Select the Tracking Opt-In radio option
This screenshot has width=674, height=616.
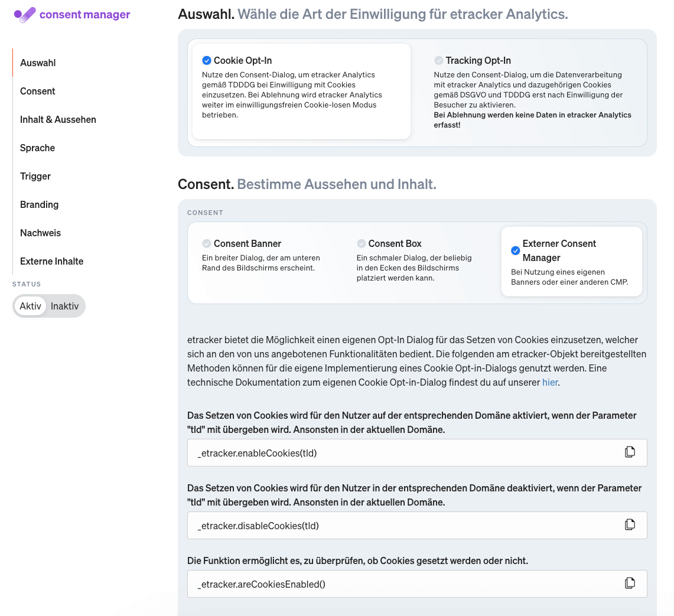coord(438,61)
